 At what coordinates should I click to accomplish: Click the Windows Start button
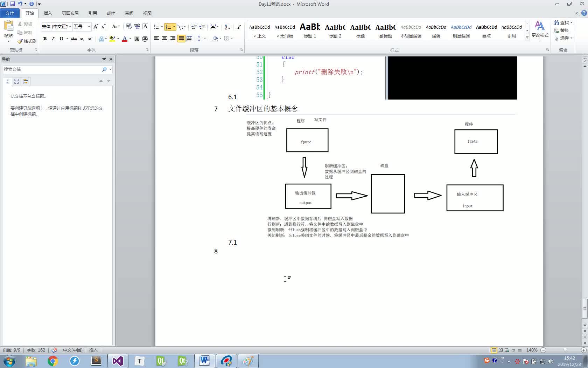(x=9, y=361)
